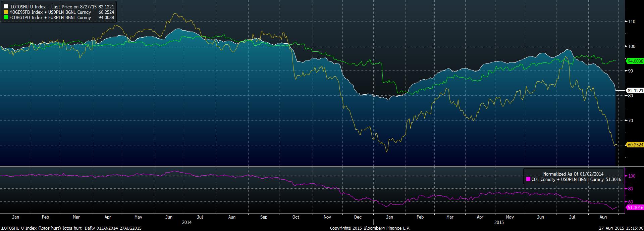The width and height of the screenshot is (644, 231).
Task: Click the 'lotos hurt' chart title in footer
Action: click(72, 228)
